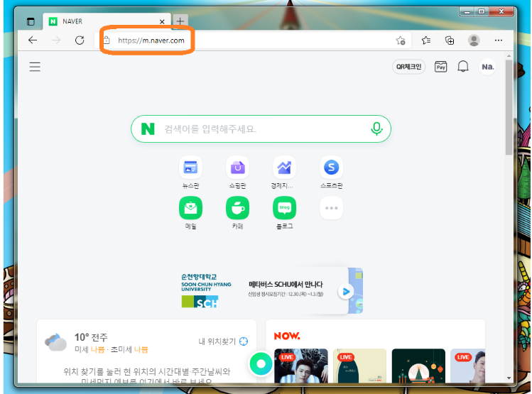Open the Christmas tree thumbnail in NOW
Screen dimensions: 532x394
point(418,366)
